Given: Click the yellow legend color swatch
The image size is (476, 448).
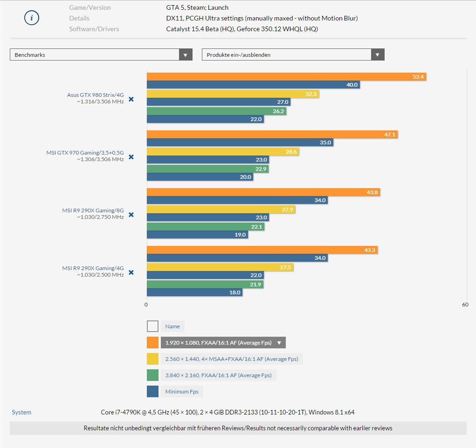Looking at the screenshot, I should pyautogui.click(x=153, y=359).
